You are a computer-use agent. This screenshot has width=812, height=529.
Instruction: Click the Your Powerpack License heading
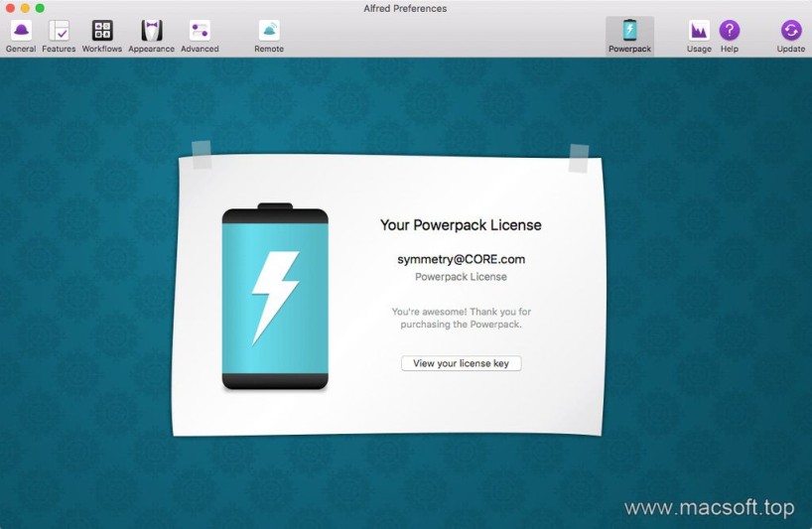point(461,225)
